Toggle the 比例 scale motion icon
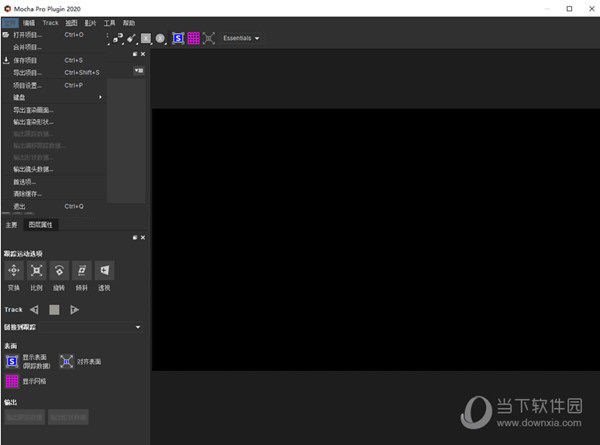This screenshot has width=600, height=445. (36, 271)
